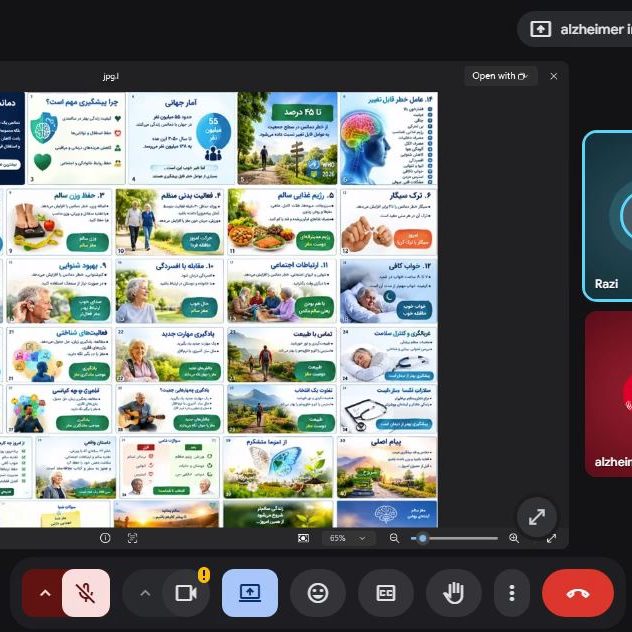This screenshot has width=632, height=632.
Task: Click the 'ارتباطات اجتماعی' slide
Action: 282,291
